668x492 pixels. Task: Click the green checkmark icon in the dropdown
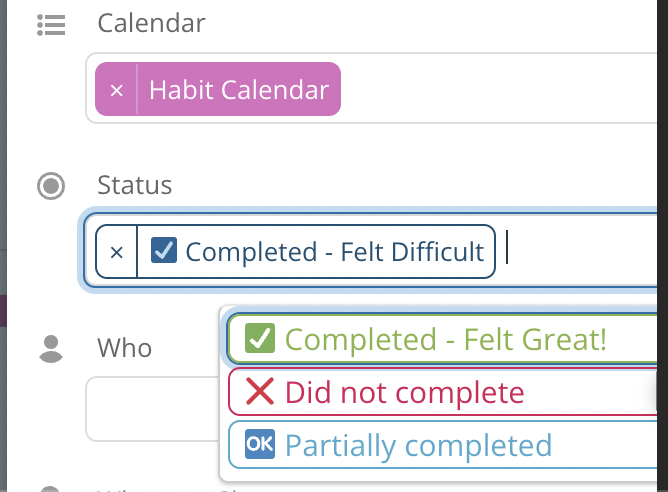point(260,338)
